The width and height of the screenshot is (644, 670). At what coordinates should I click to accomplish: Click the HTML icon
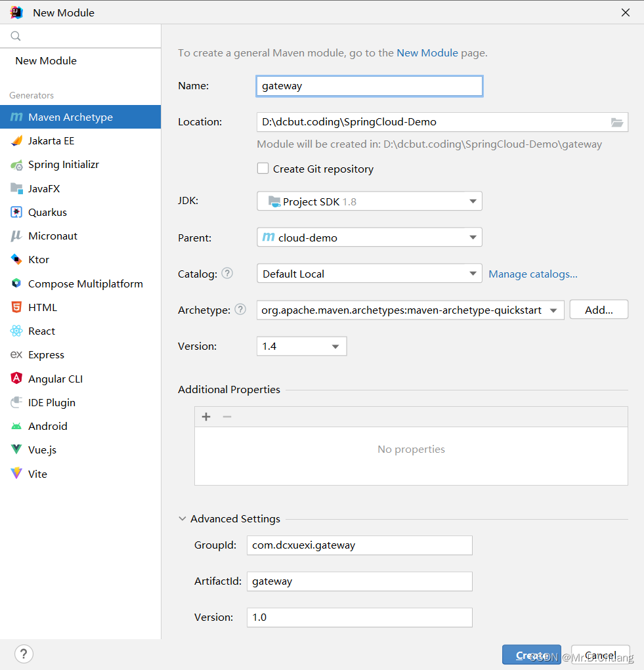(16, 307)
